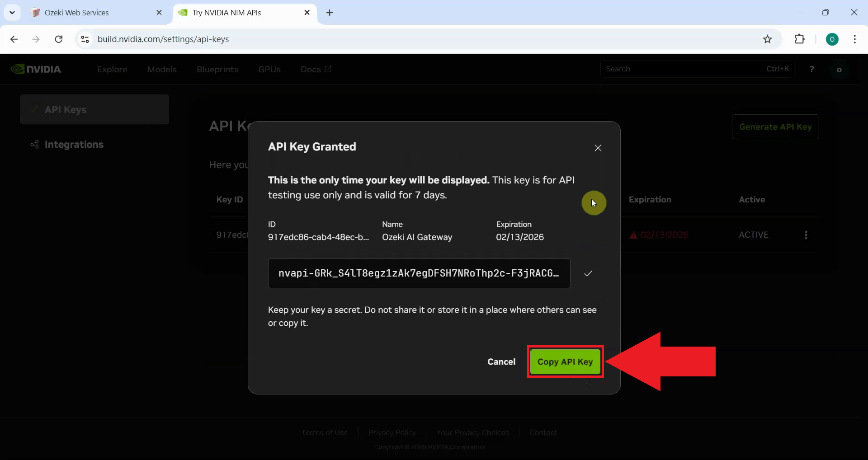Screen dimensions: 868x460
Task: Open the Chrome browser menu
Action: [855, 39]
